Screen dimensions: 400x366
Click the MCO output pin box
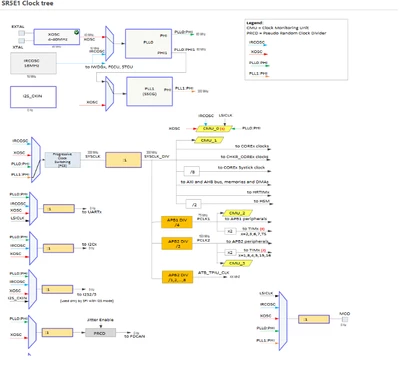coord(345,320)
